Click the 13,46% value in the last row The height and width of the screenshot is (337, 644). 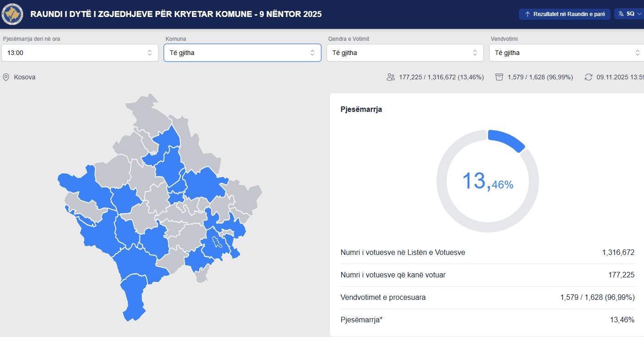click(x=622, y=320)
